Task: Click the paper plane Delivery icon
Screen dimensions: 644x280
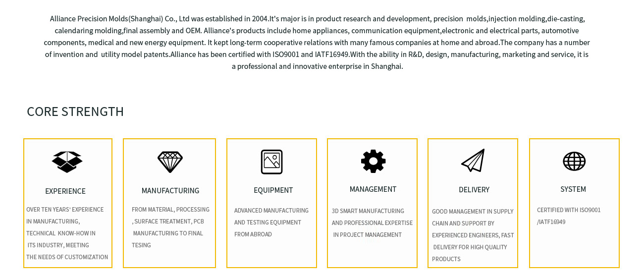Action: click(x=473, y=161)
